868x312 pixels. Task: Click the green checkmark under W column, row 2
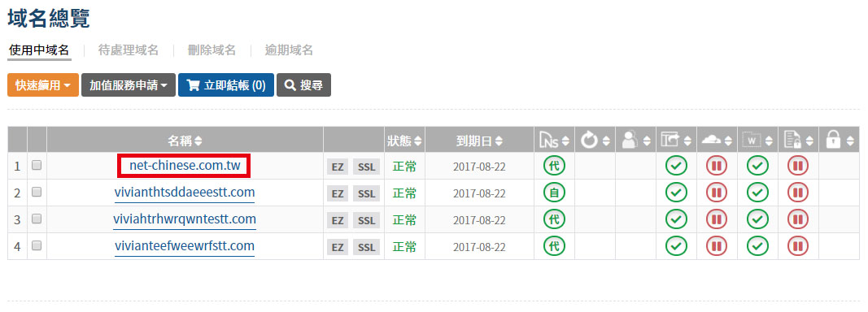click(x=757, y=193)
